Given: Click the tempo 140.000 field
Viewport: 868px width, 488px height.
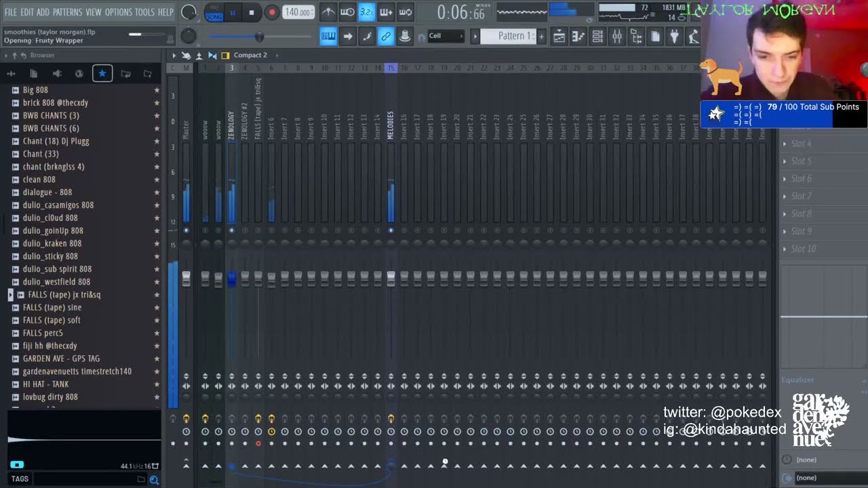Looking at the screenshot, I should point(298,12).
